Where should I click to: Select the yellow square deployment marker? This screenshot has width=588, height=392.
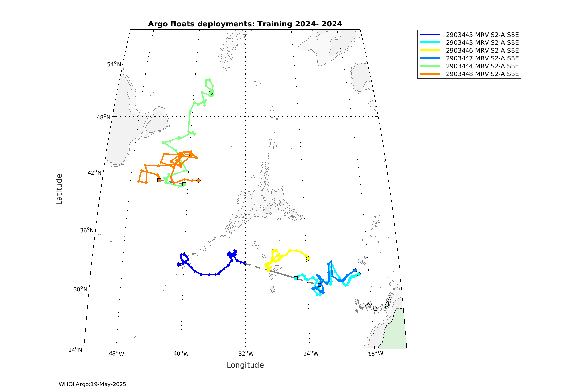[x=268, y=270]
